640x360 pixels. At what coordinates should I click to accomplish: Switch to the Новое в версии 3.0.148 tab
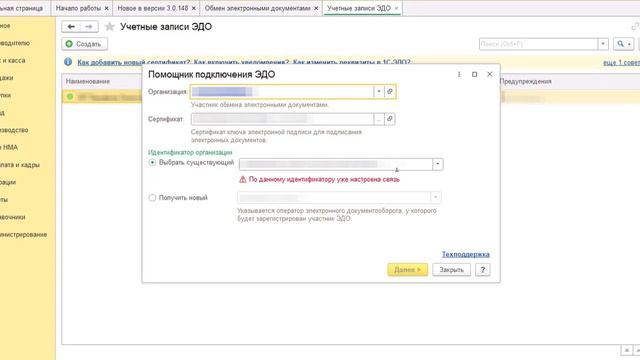(x=153, y=8)
